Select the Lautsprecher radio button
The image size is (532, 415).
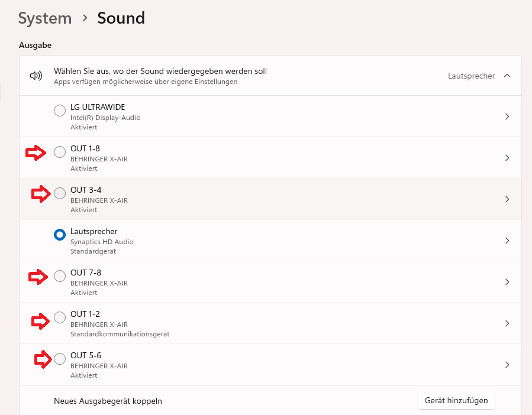(60, 235)
